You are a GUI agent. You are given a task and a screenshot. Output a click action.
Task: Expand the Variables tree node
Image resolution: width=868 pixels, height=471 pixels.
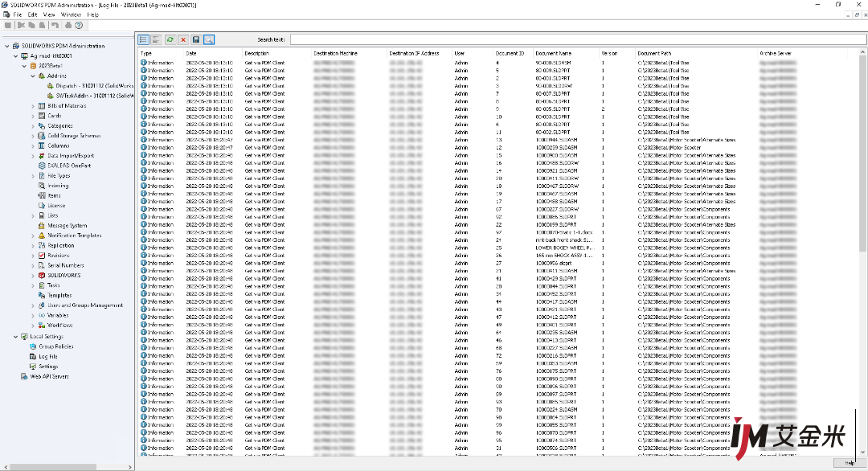pos(33,315)
